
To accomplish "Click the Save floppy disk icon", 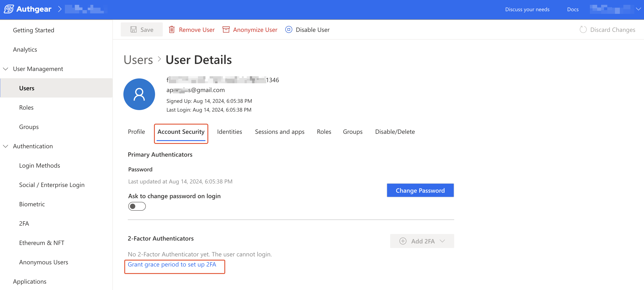I will tap(134, 29).
